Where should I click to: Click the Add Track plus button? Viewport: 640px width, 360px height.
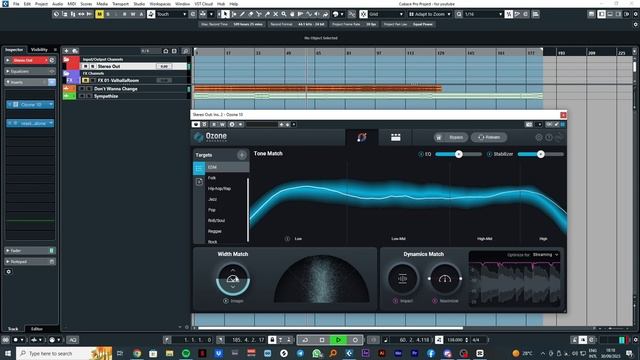(x=66, y=51)
